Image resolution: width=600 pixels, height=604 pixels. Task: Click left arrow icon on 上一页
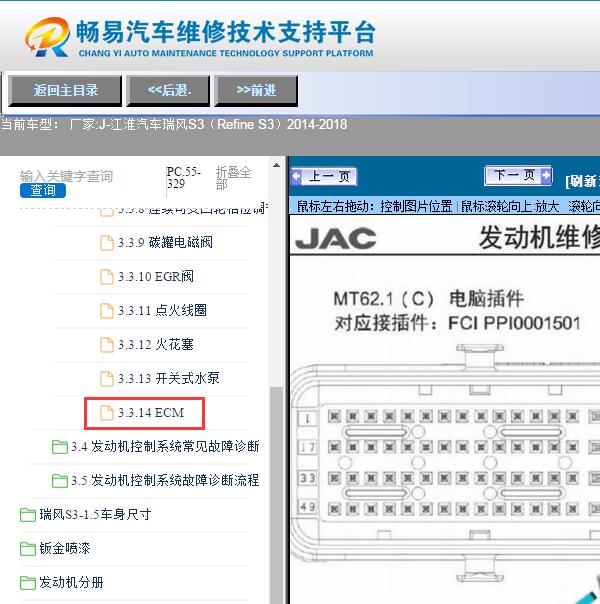pos(297,176)
